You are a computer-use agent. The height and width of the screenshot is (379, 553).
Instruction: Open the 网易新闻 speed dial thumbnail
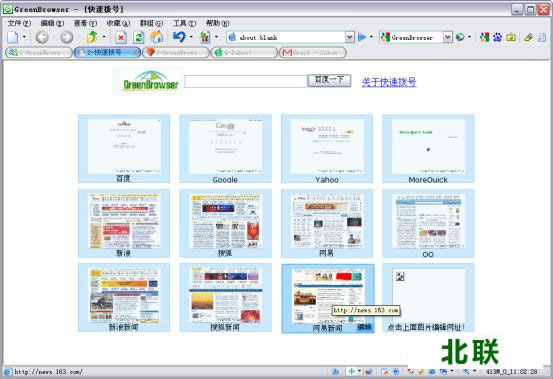click(x=328, y=295)
